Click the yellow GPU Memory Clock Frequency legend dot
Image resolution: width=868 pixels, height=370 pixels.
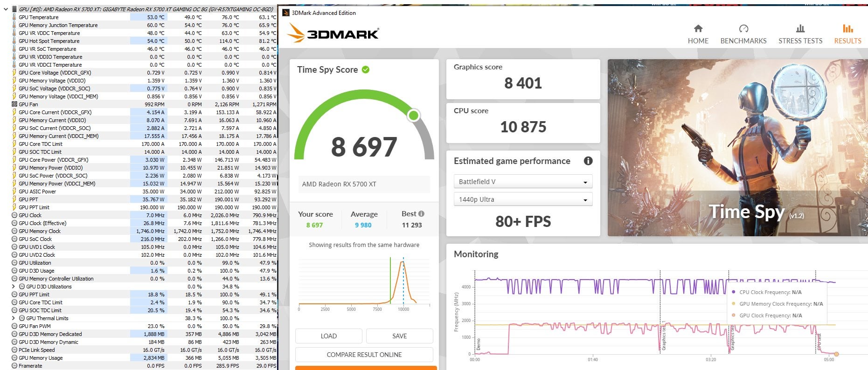(x=734, y=304)
